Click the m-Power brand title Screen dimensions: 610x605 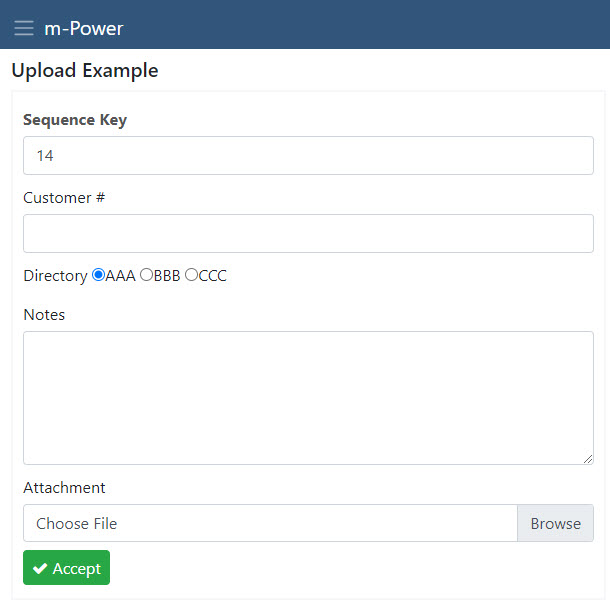tap(84, 28)
